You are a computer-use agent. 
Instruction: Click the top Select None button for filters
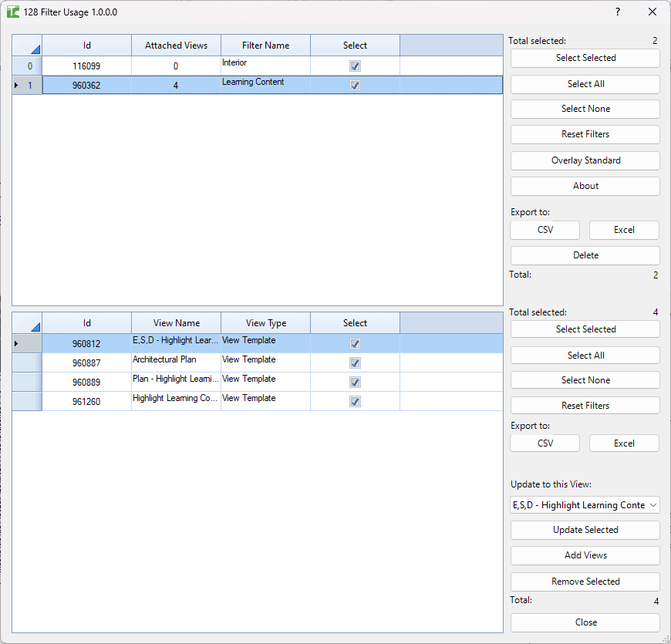coord(585,109)
